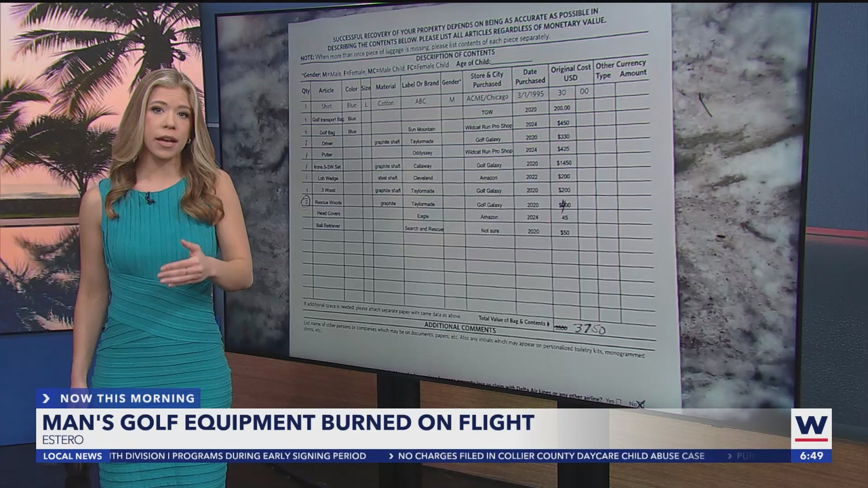Image resolution: width=868 pixels, height=488 pixels.
Task: Click the $330 cost cell
Action: point(564,137)
